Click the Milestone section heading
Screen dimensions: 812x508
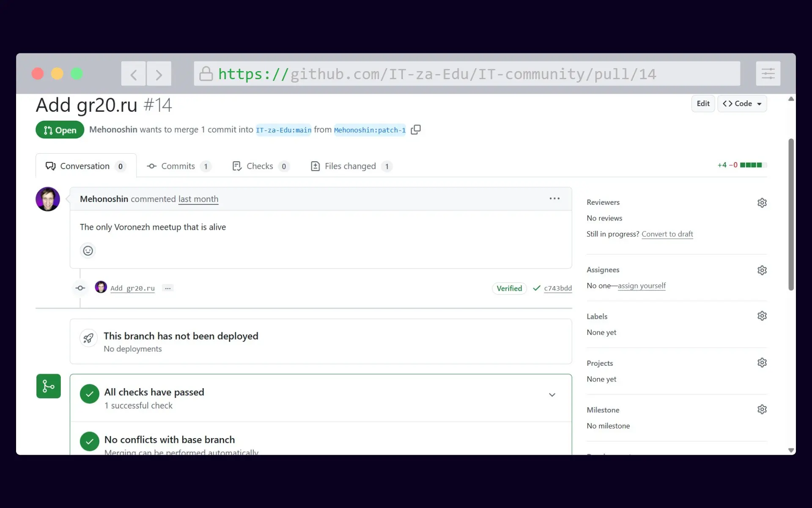[603, 410]
